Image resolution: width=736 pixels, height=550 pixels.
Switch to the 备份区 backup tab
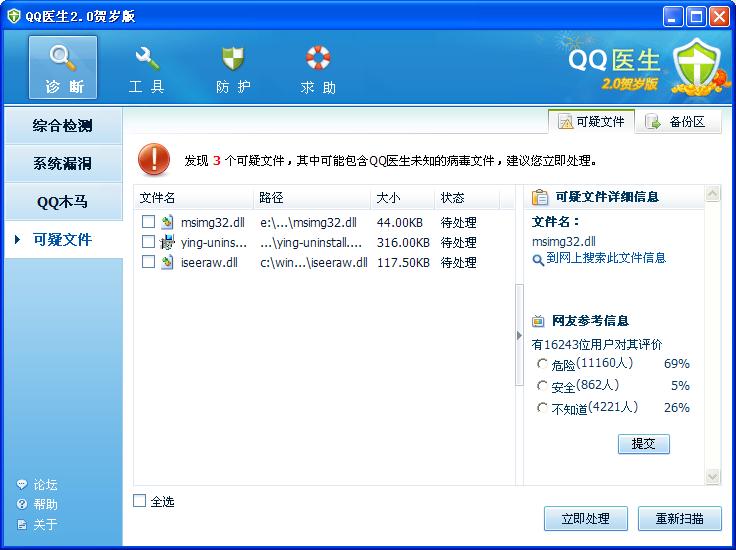pos(678,122)
